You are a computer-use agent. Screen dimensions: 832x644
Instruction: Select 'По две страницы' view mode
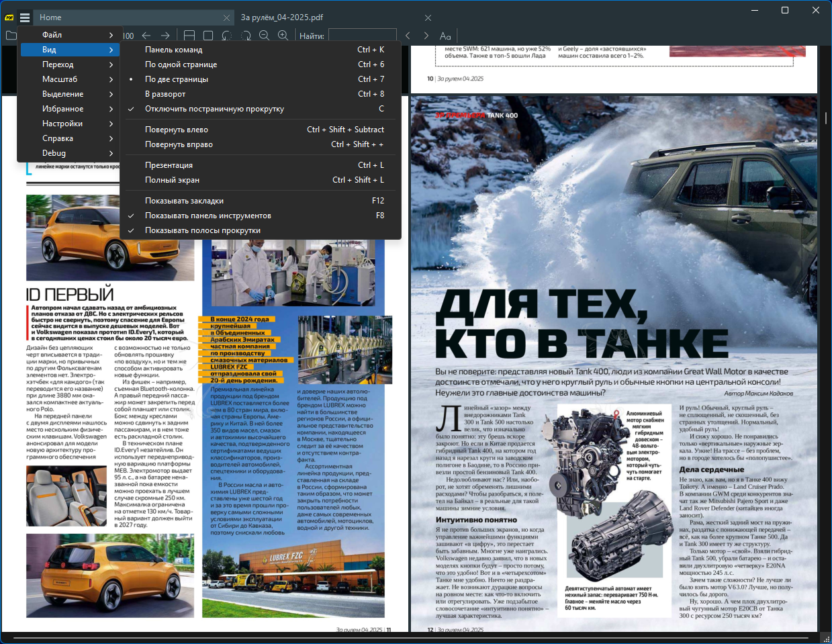pyautogui.click(x=177, y=79)
